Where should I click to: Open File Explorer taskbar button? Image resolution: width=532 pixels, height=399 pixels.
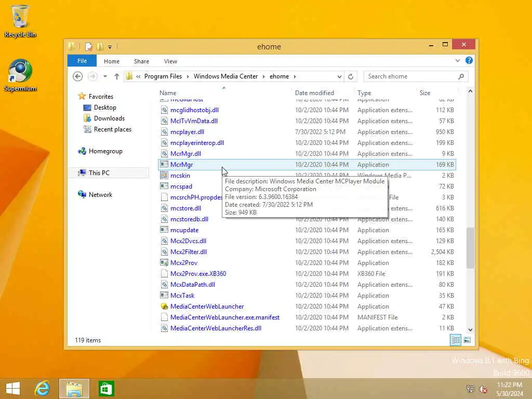click(74, 389)
